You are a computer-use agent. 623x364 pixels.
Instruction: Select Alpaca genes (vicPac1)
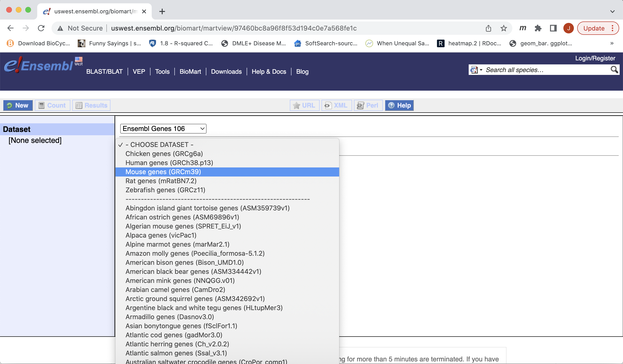click(227, 235)
